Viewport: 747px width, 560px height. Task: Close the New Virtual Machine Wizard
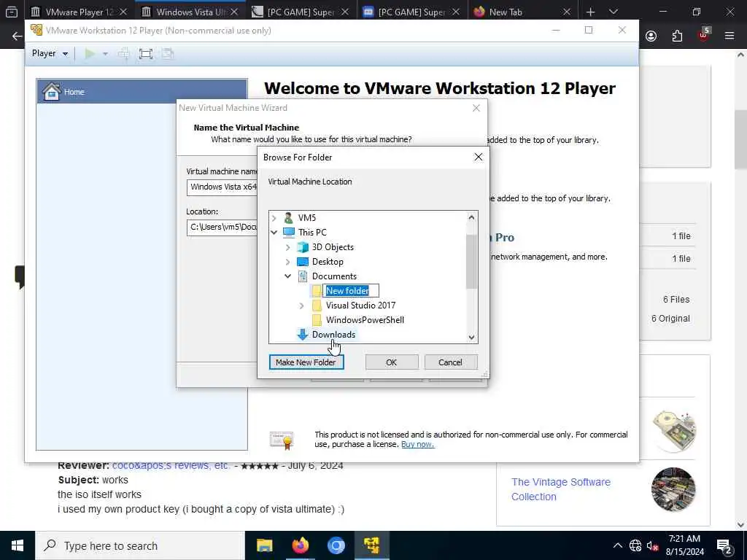pyautogui.click(x=476, y=108)
